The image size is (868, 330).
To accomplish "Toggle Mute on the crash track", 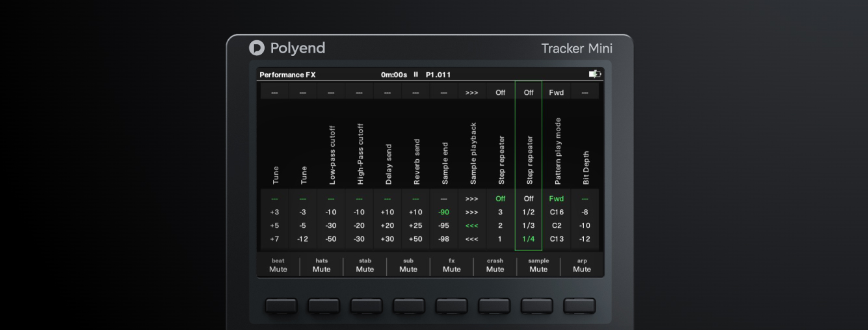I will point(495,266).
